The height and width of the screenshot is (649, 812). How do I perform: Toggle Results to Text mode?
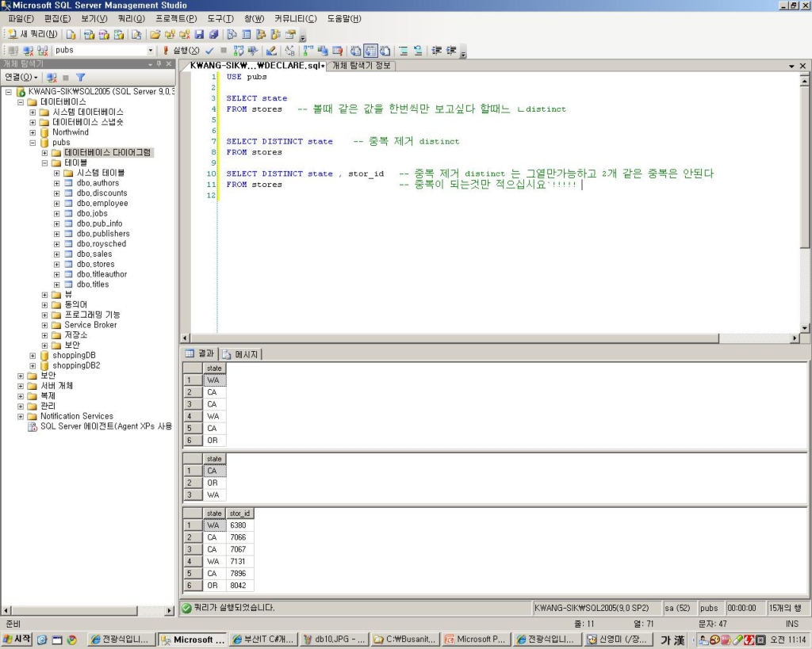click(x=356, y=50)
